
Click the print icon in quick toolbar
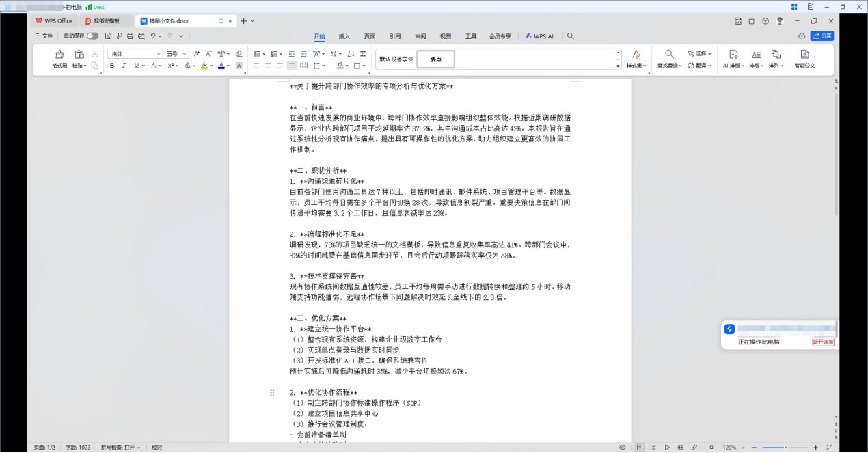point(130,36)
